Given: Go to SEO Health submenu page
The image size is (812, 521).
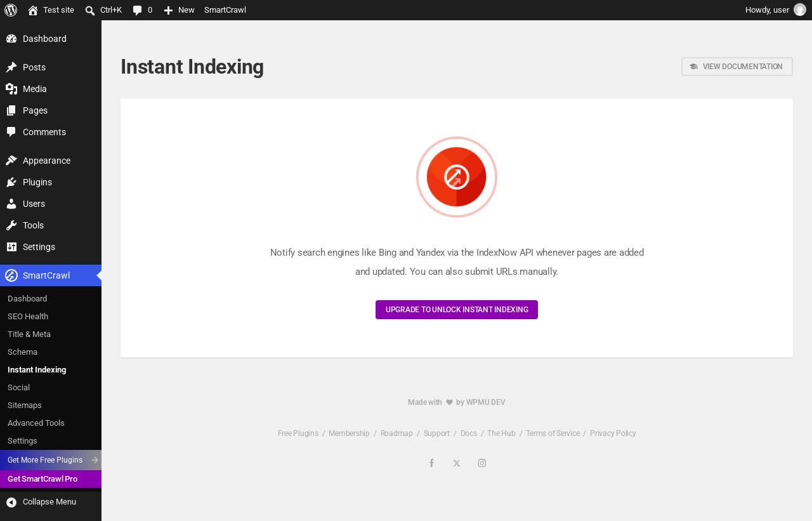Looking at the screenshot, I should (x=51, y=317).
